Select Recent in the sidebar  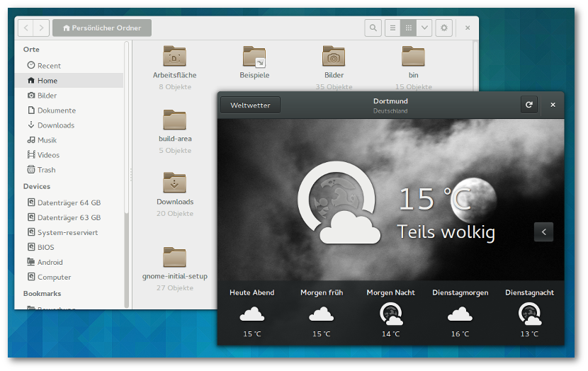pos(49,65)
